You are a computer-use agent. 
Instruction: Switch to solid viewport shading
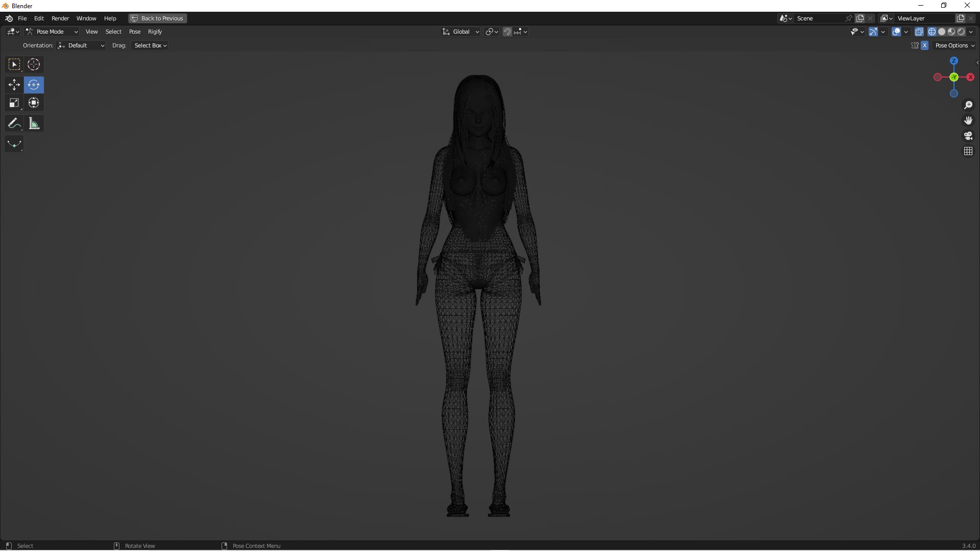click(x=942, y=32)
